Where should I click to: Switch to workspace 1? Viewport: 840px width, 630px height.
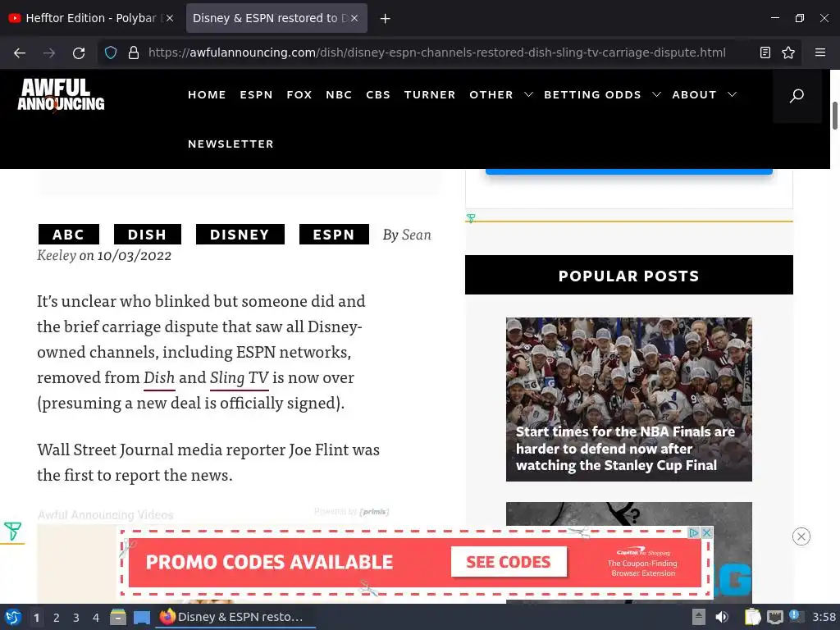36,618
